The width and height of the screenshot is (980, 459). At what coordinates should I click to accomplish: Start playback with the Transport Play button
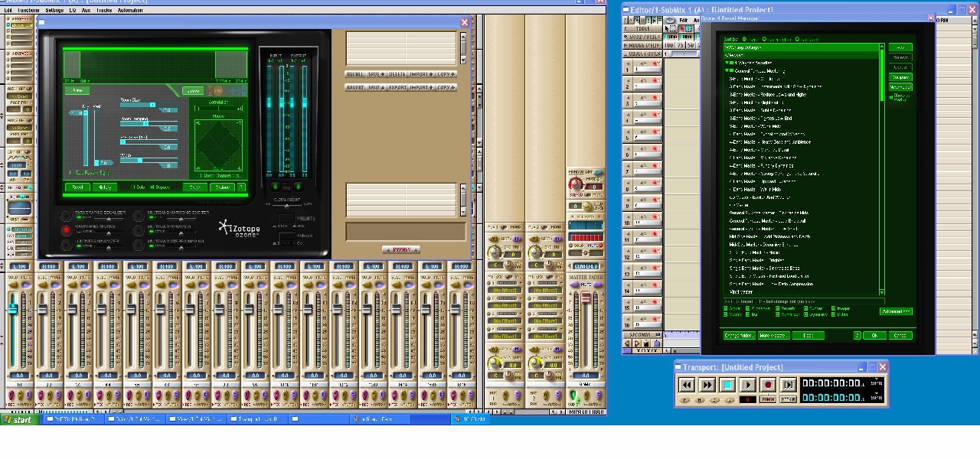pyautogui.click(x=747, y=385)
